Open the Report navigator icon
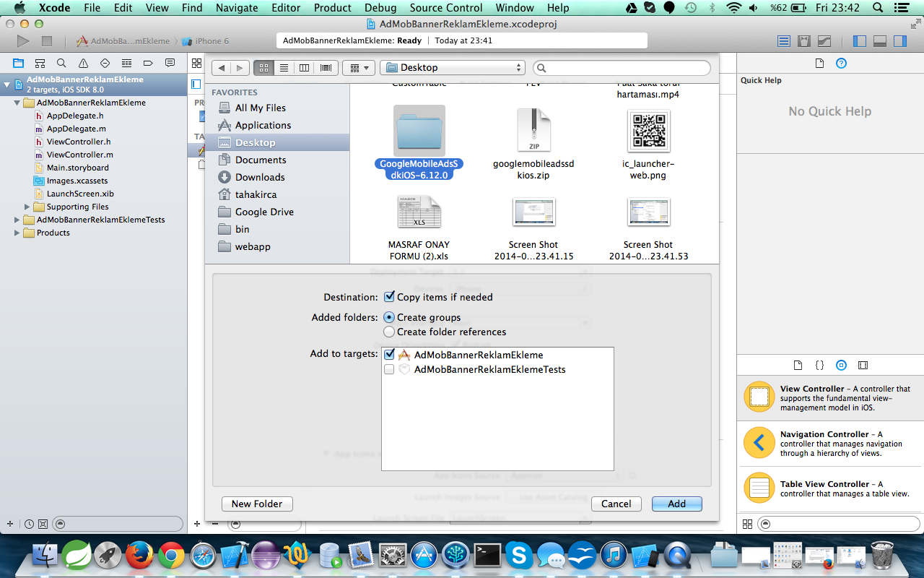The width and height of the screenshot is (924, 578). (170, 63)
